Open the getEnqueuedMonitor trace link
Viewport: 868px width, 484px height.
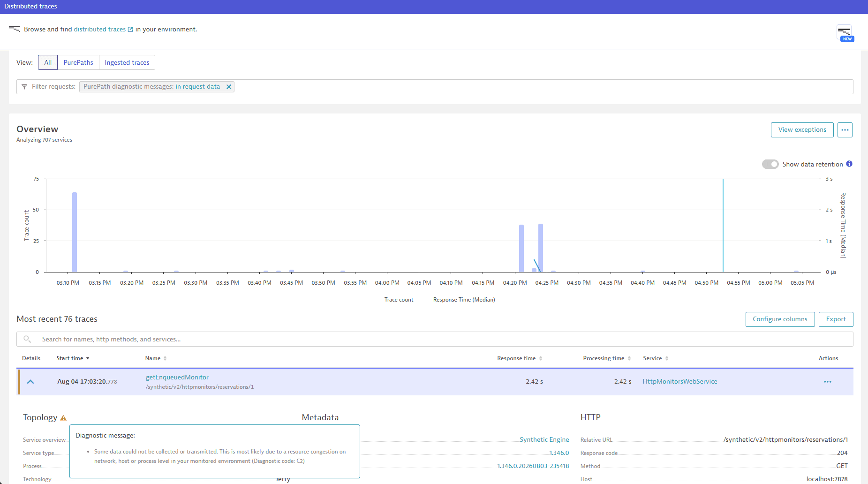(x=177, y=377)
